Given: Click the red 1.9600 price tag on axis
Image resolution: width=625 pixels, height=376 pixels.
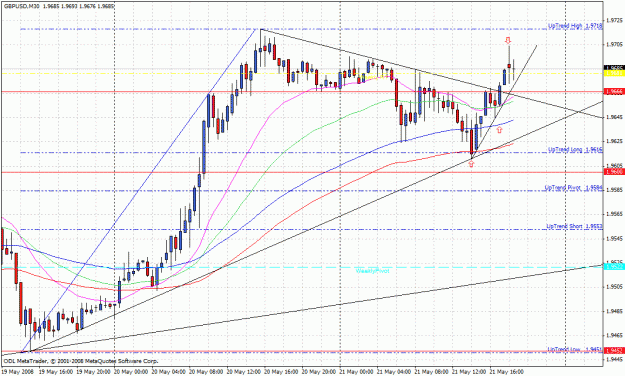Looking at the screenshot, I should click(x=615, y=172).
